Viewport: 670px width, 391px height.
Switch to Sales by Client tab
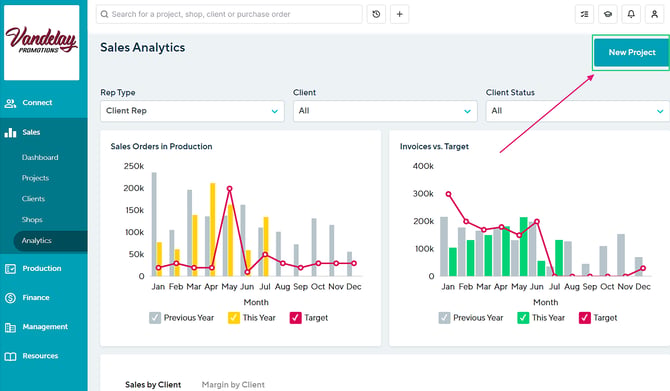[x=153, y=385]
